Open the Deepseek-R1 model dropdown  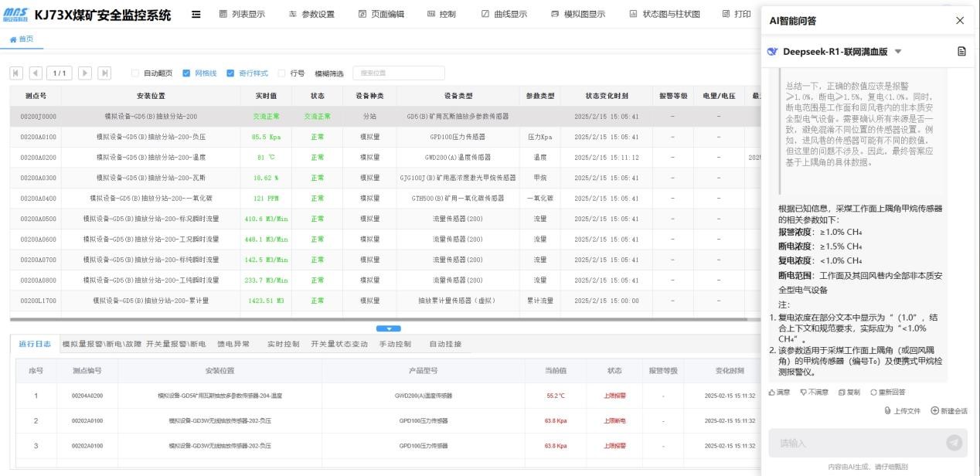click(898, 52)
